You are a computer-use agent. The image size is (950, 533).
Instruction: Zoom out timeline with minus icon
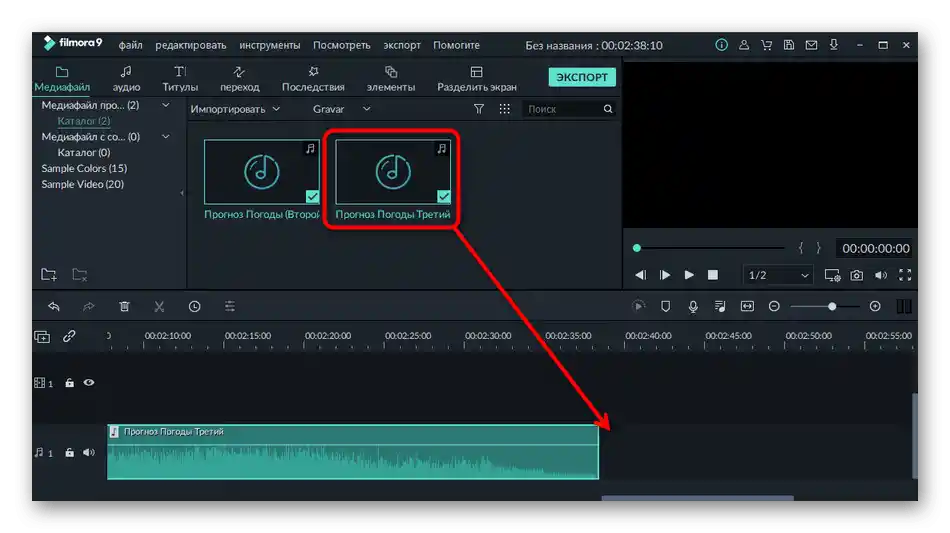click(x=774, y=306)
